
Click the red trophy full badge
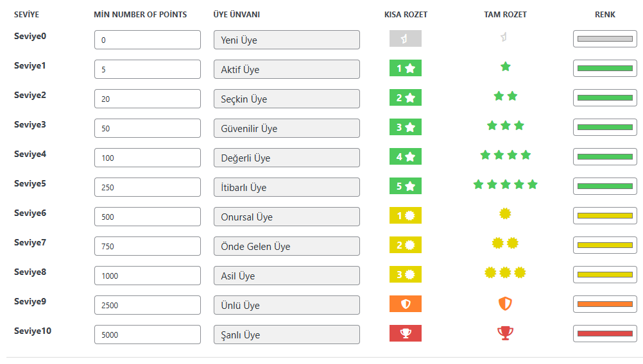(x=505, y=333)
